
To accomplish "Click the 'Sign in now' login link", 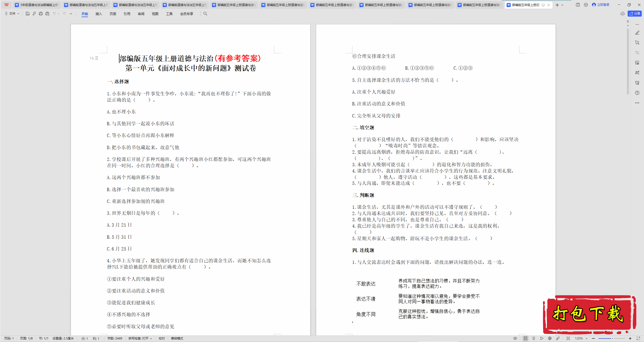I will pyautogui.click(x=601, y=5).
